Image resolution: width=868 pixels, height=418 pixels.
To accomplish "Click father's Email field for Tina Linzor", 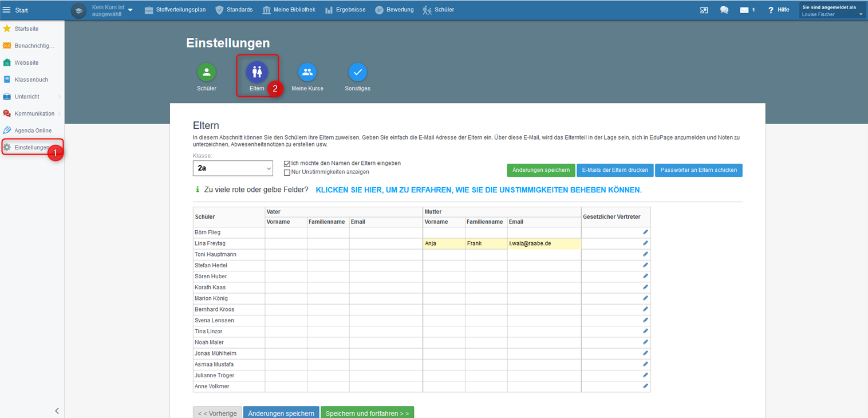I will 385,332.
